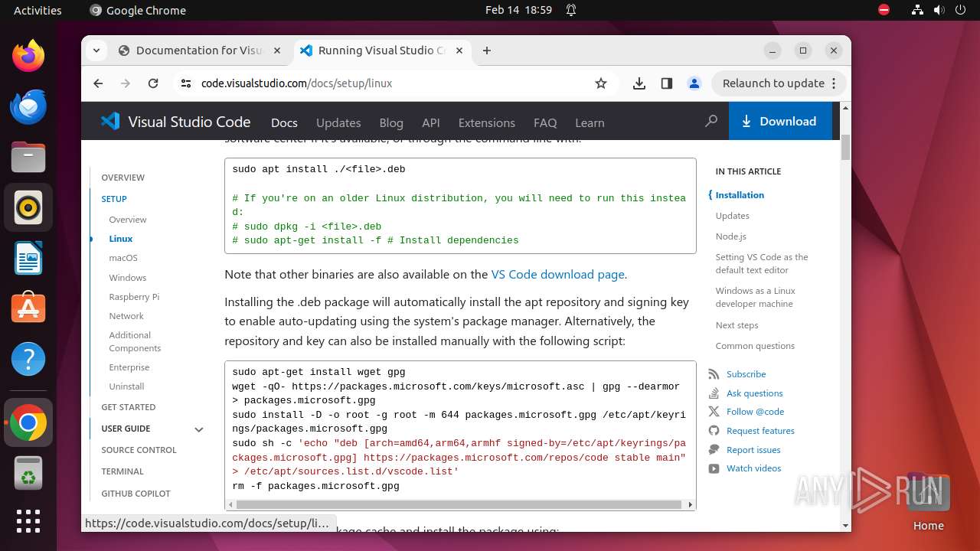Collapse the SETUP sidebar section
The height and width of the screenshot is (551, 980).
[x=114, y=199]
